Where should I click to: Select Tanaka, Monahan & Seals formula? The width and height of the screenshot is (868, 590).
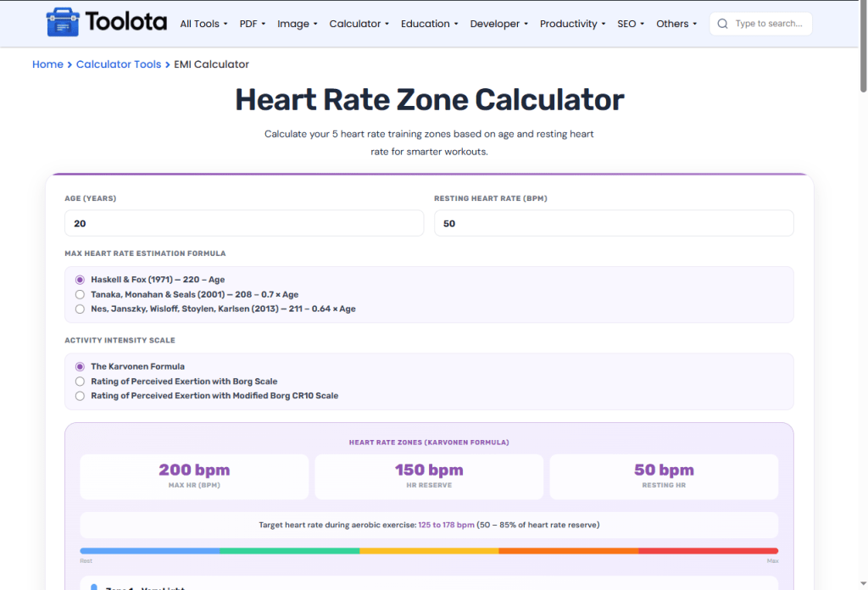click(x=80, y=294)
